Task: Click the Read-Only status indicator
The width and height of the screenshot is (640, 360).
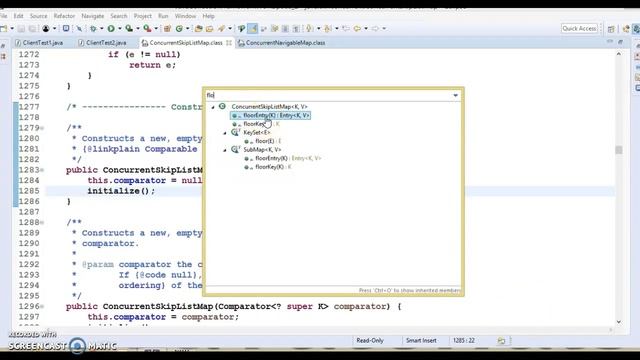Action: click(370, 340)
